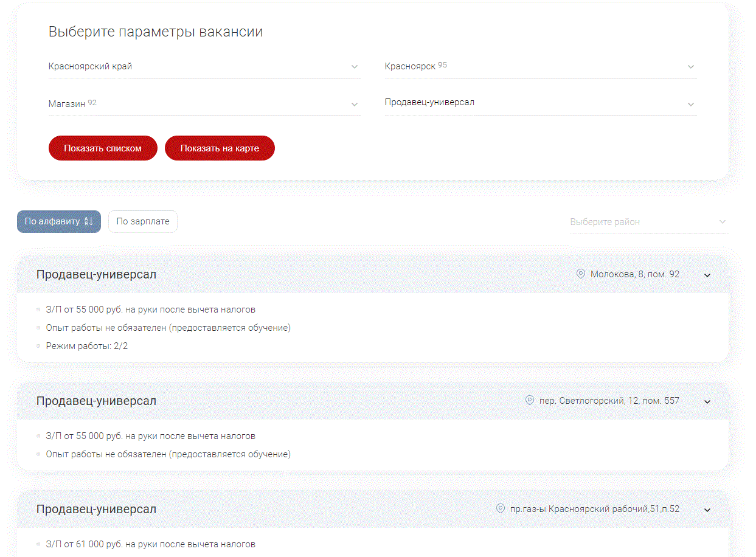Viewport: 756px width, 557px height.
Task: Click the address text Молокова, 8, пом. 92
Action: pos(635,274)
